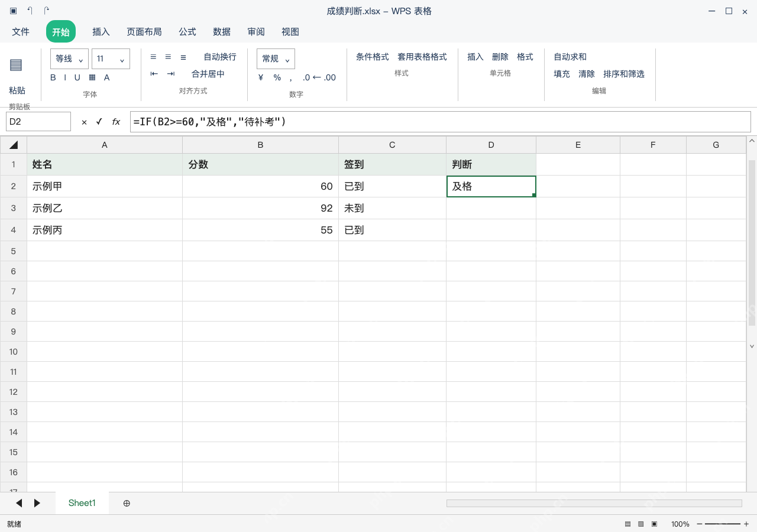The width and height of the screenshot is (757, 532).
Task: Decrease indent of the cell
Action: [x=154, y=74]
